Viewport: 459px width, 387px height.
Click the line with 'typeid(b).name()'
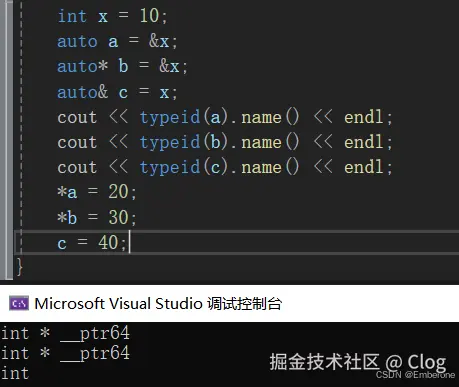[x=225, y=142]
